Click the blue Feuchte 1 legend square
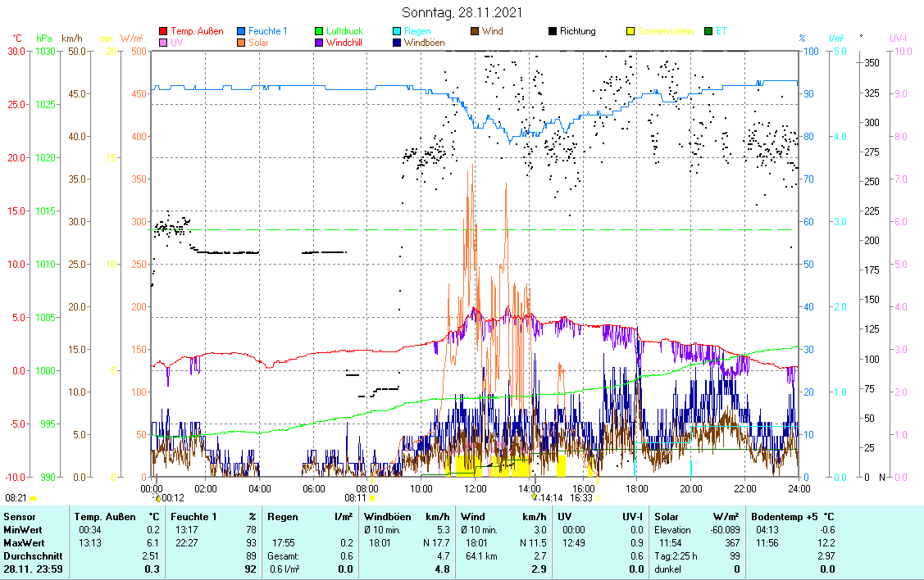The width and height of the screenshot is (924, 580). 241,32
